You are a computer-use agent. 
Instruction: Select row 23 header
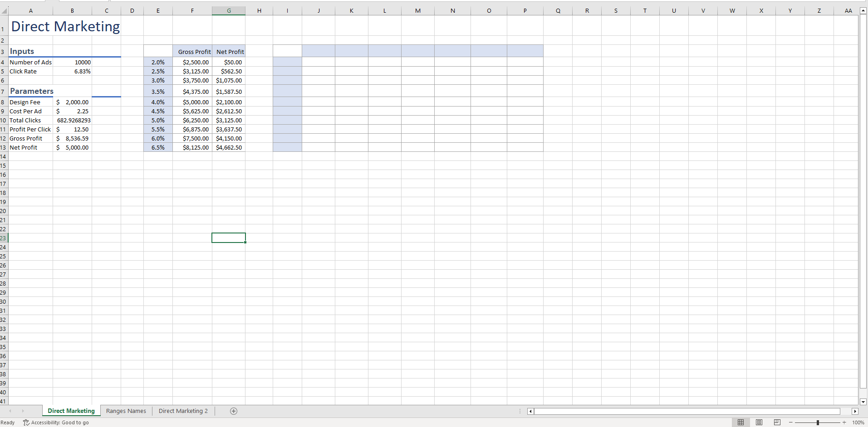4,238
